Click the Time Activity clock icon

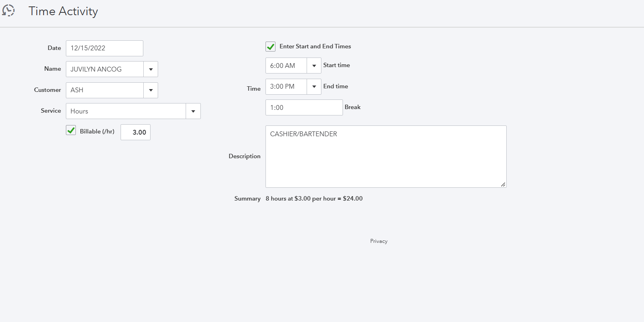pyautogui.click(x=8, y=10)
